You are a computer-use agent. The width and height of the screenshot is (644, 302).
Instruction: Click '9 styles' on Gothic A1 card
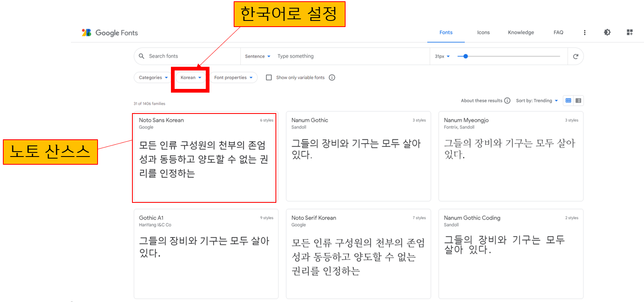coord(266,218)
